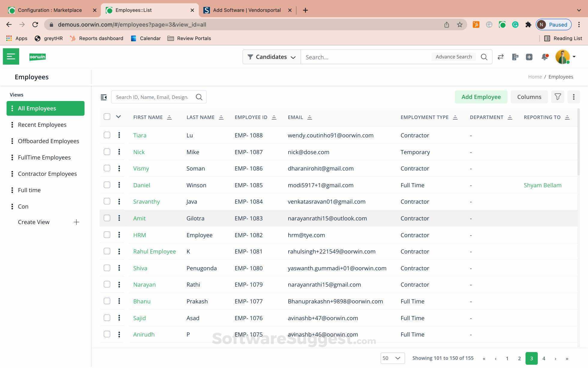The width and height of the screenshot is (588, 368).
Task: Expand the bulk selection chevron in header
Action: [118, 117]
